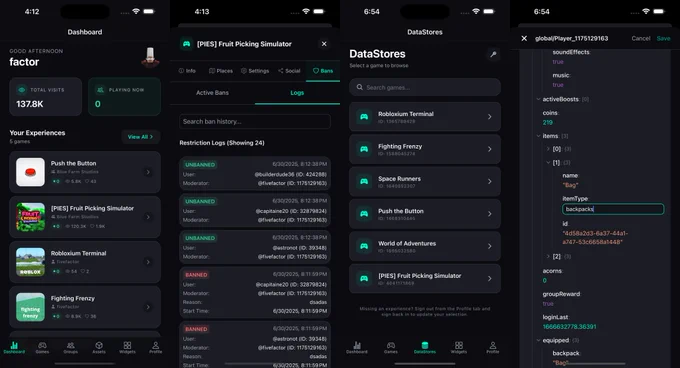Tap gamepad icon on World of Adventures row
Image resolution: width=680 pixels, height=368 pixels.
pyautogui.click(x=364, y=246)
